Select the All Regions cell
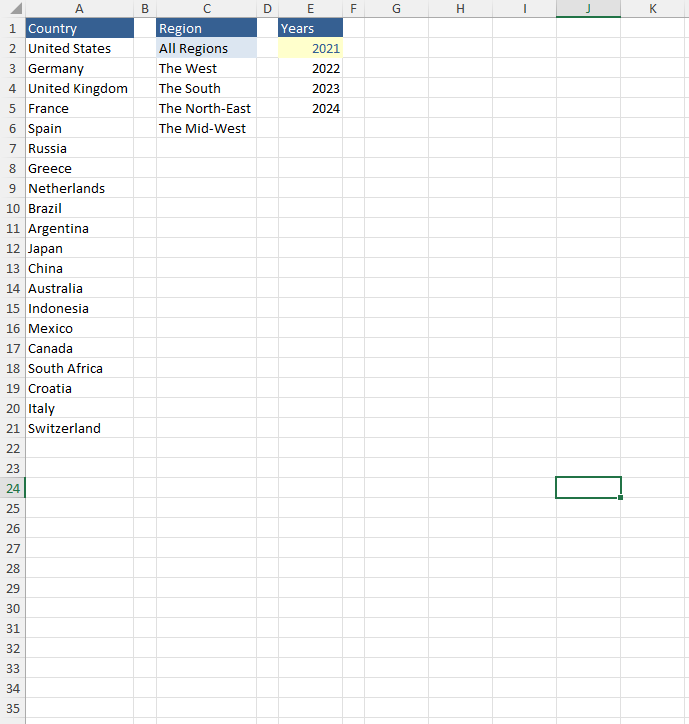 [206, 48]
